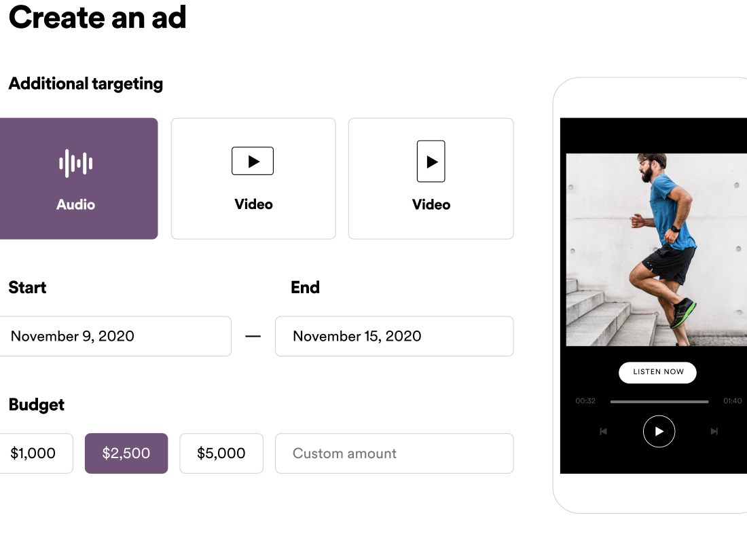747x560 pixels.
Task: Click the Create an ad title
Action: 97,17
